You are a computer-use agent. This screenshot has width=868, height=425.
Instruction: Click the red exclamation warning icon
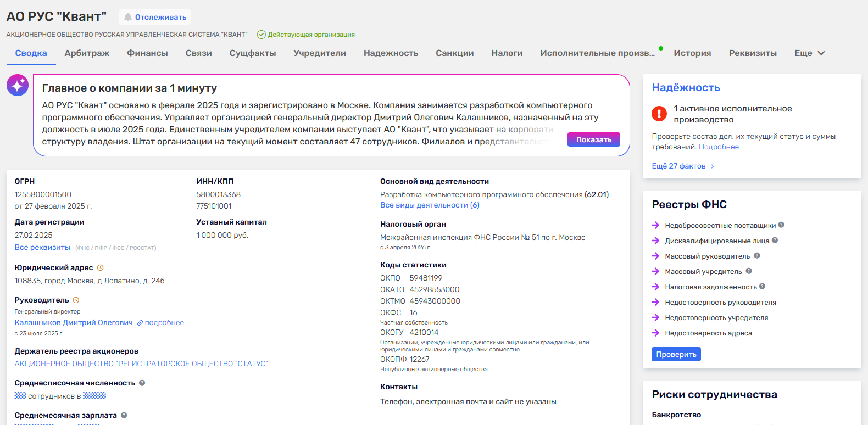pos(659,113)
